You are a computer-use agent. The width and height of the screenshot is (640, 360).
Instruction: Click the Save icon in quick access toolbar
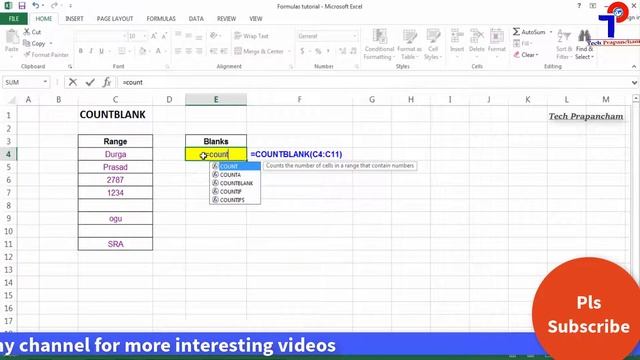click(22, 6)
